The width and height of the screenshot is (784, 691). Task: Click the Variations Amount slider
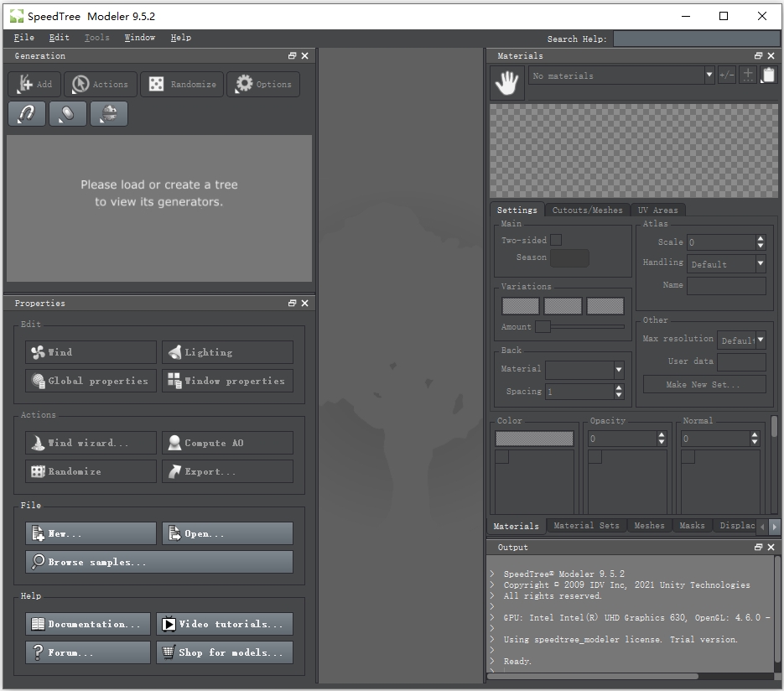580,326
